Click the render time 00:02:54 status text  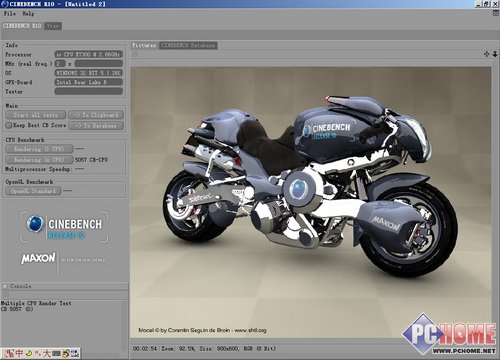(145, 349)
